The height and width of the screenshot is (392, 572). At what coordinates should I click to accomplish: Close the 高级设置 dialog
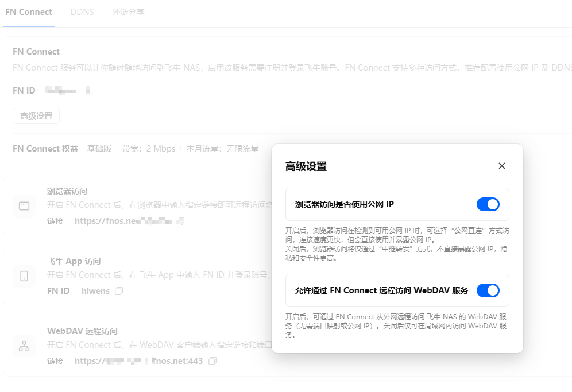pyautogui.click(x=501, y=166)
